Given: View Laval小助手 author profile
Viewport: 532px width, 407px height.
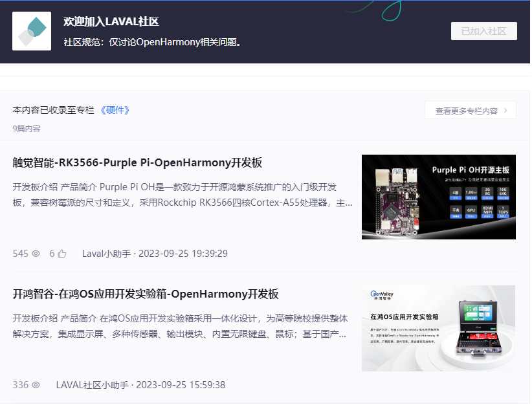Looking at the screenshot, I should [x=105, y=253].
